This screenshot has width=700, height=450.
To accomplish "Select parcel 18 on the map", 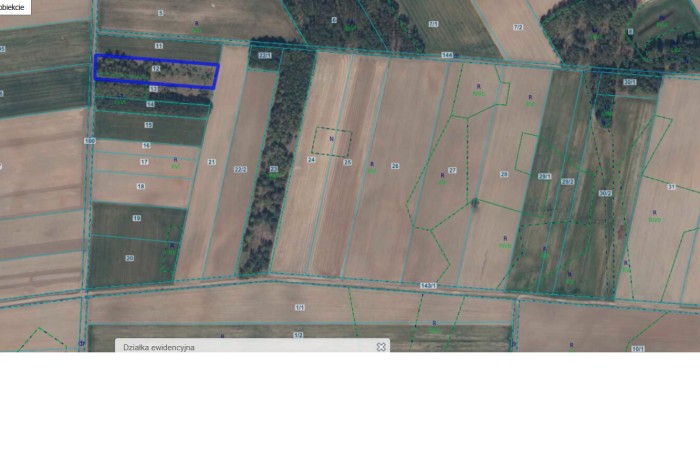I will click(x=140, y=186).
